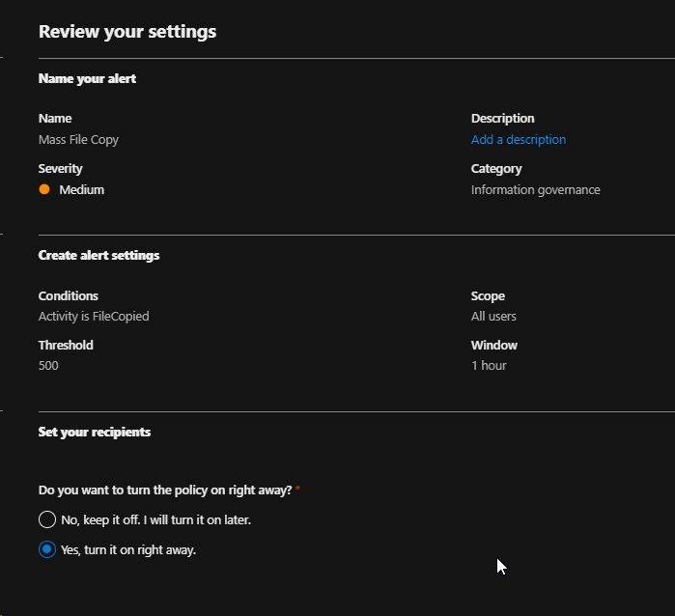
Task: Click the "Review your settings" heading
Action: coord(127,32)
